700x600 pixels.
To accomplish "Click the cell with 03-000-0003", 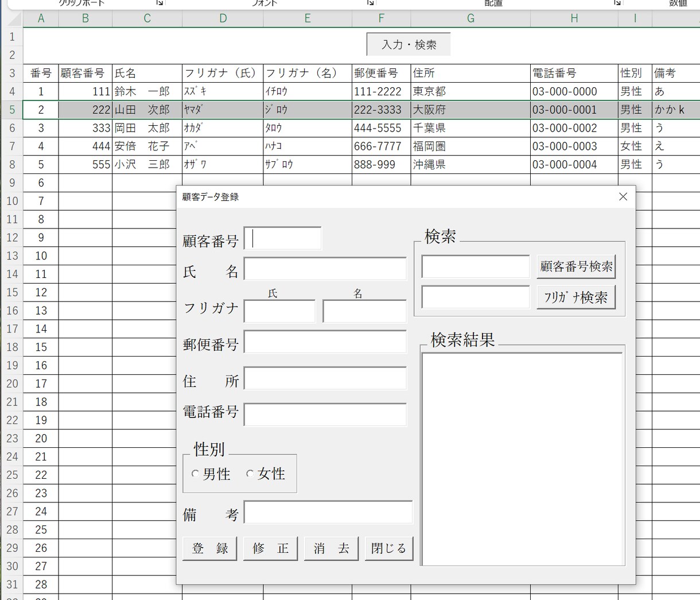I will click(574, 146).
